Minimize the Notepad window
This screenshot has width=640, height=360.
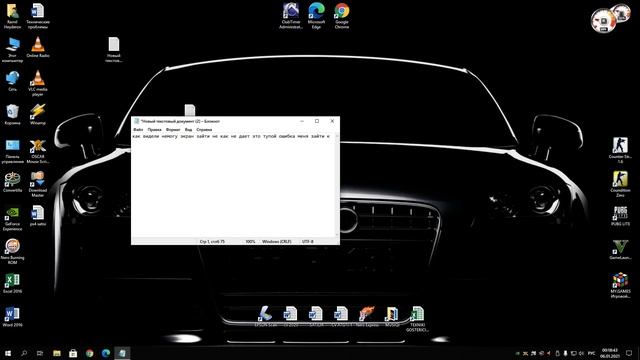302,121
